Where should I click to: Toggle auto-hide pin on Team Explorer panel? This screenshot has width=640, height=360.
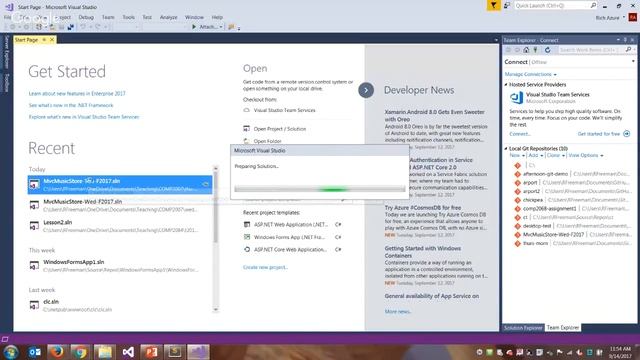click(625, 40)
